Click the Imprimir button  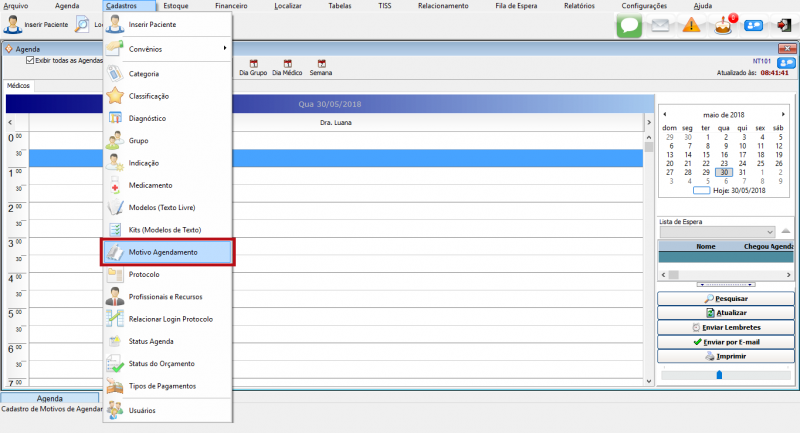click(x=725, y=356)
